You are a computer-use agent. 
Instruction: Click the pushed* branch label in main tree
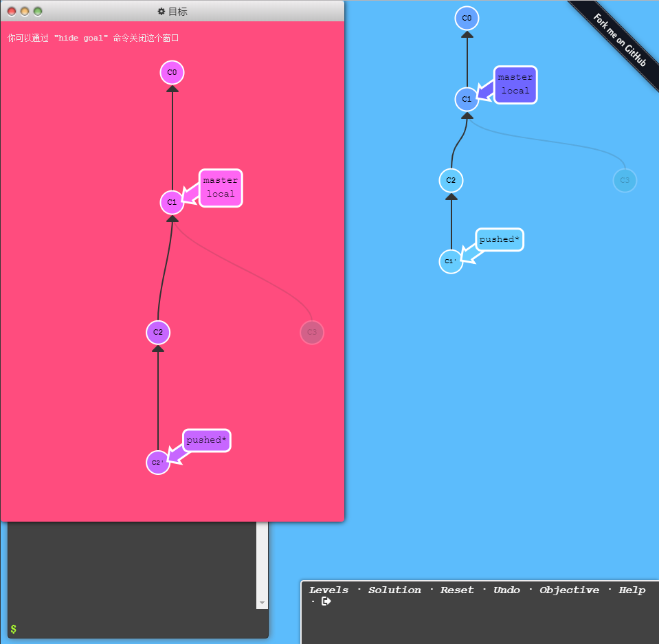500,240
